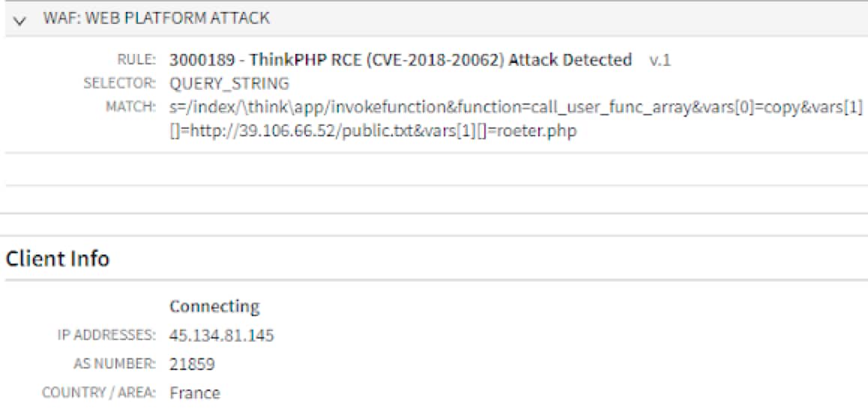The width and height of the screenshot is (868, 409).
Task: Select the AS number value 21859
Action: click(192, 364)
